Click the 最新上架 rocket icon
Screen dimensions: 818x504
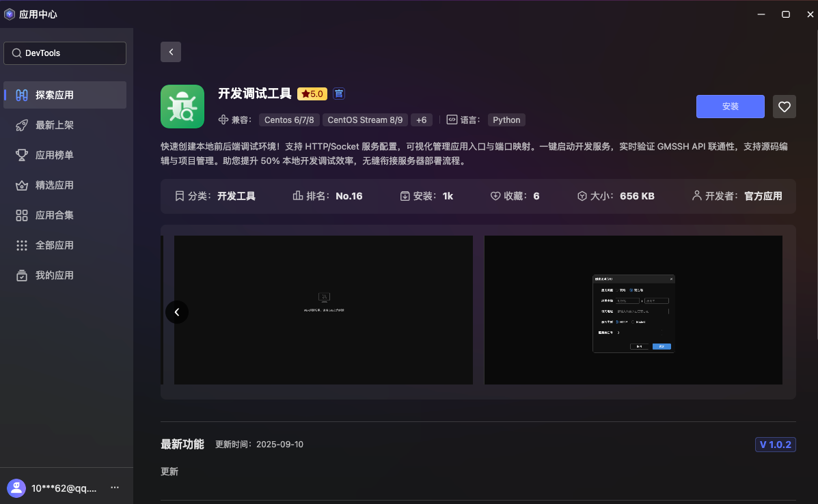[x=21, y=125]
